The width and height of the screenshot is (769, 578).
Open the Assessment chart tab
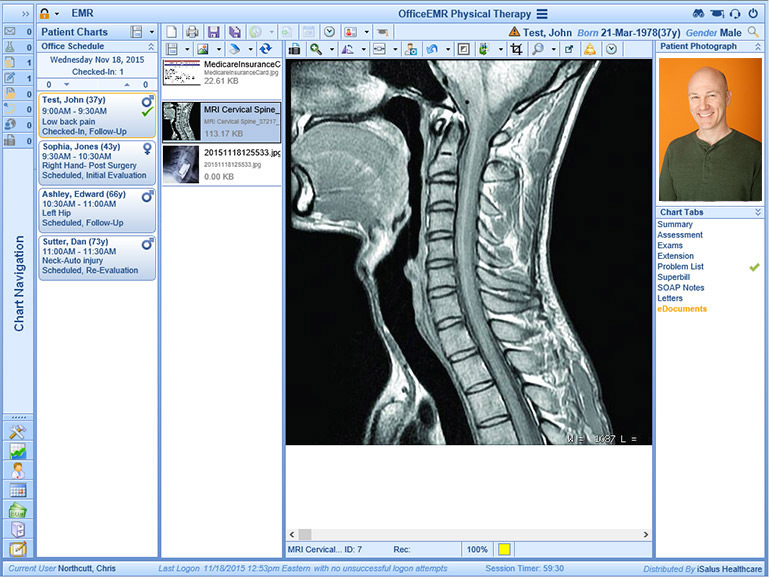pos(680,235)
